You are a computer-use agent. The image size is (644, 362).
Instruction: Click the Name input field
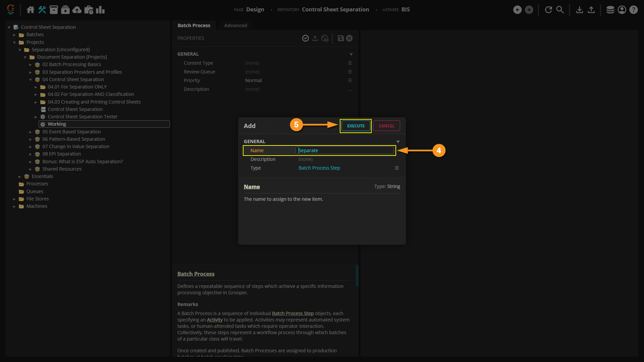tap(345, 150)
